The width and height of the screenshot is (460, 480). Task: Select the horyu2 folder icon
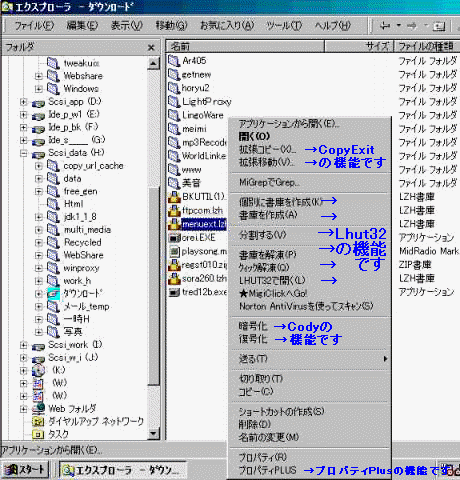[174, 88]
